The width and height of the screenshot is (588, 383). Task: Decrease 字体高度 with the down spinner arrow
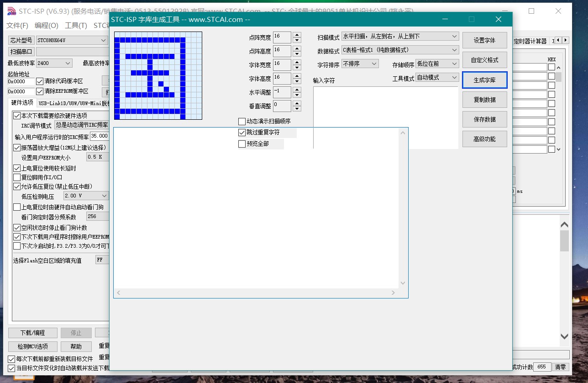297,81
